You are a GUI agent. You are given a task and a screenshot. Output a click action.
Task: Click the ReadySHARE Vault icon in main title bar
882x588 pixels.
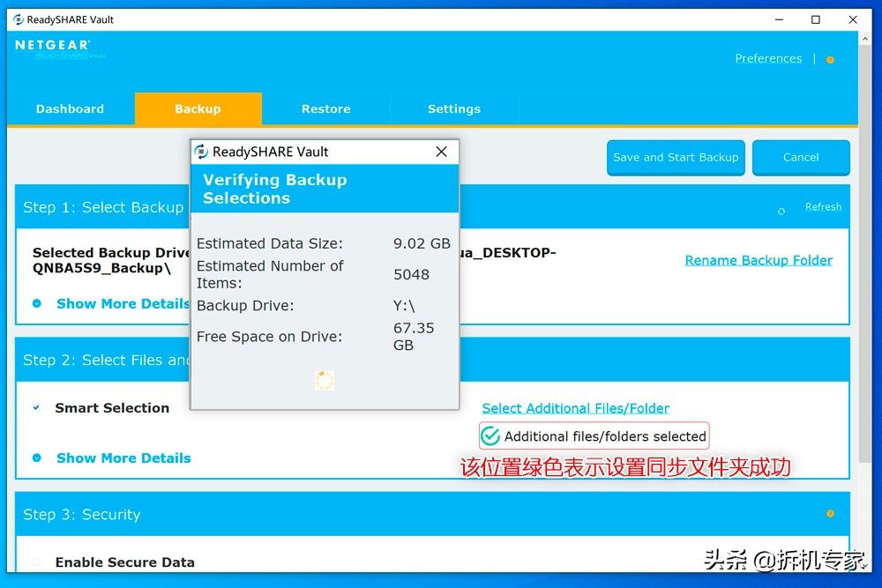(x=18, y=19)
